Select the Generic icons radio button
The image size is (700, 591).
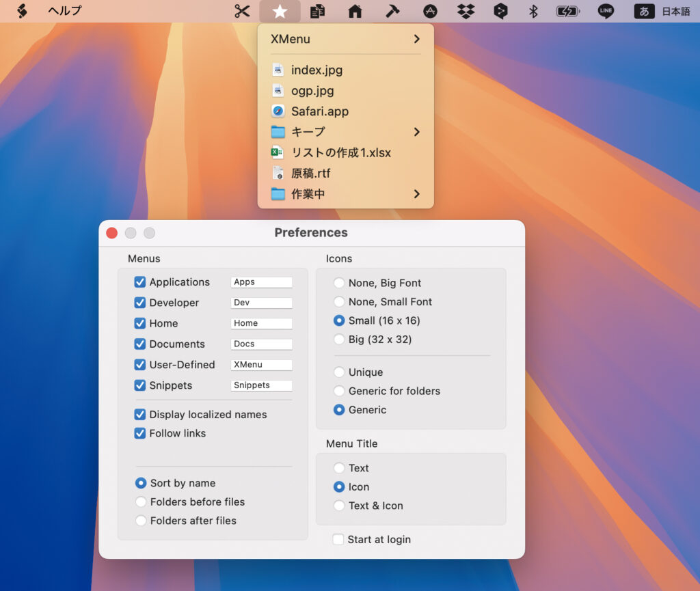tap(339, 409)
